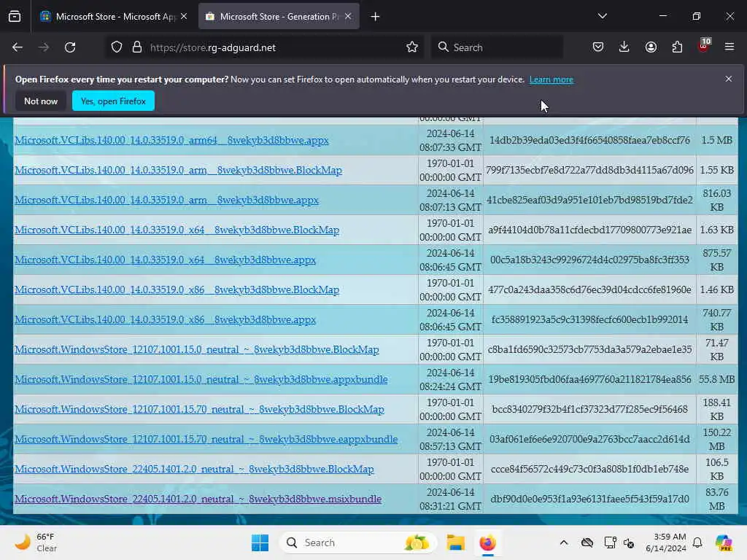Reload the current page
The height and width of the screenshot is (560, 747).
click(x=70, y=47)
